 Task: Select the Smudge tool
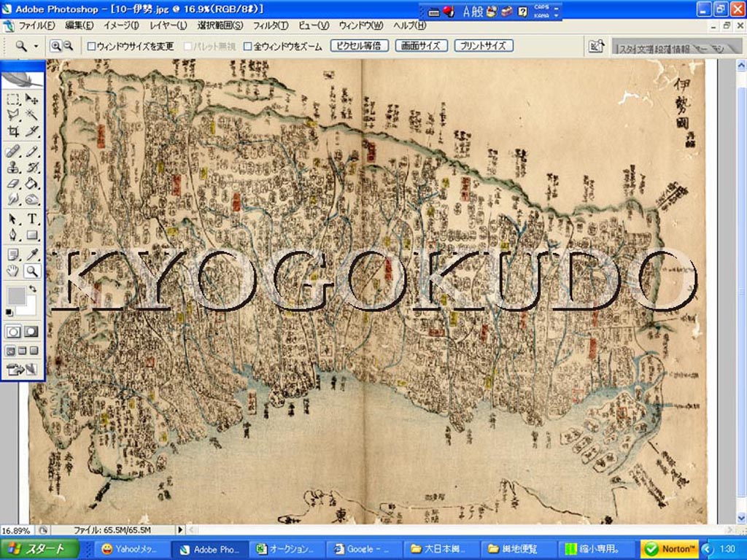click(x=13, y=199)
